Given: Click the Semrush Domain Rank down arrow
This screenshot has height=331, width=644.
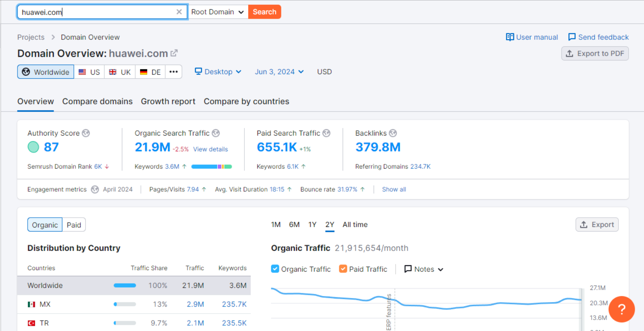Looking at the screenshot, I should pyautogui.click(x=107, y=167).
